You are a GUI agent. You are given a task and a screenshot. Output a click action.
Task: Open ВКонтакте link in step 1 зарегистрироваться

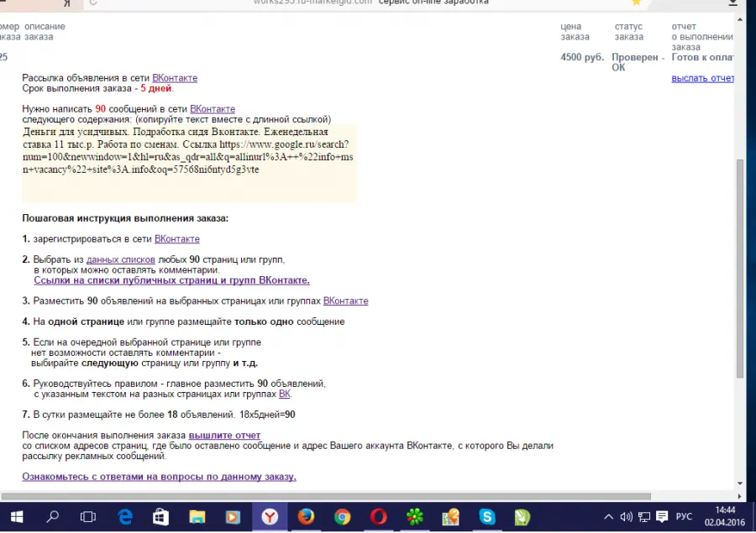point(177,239)
